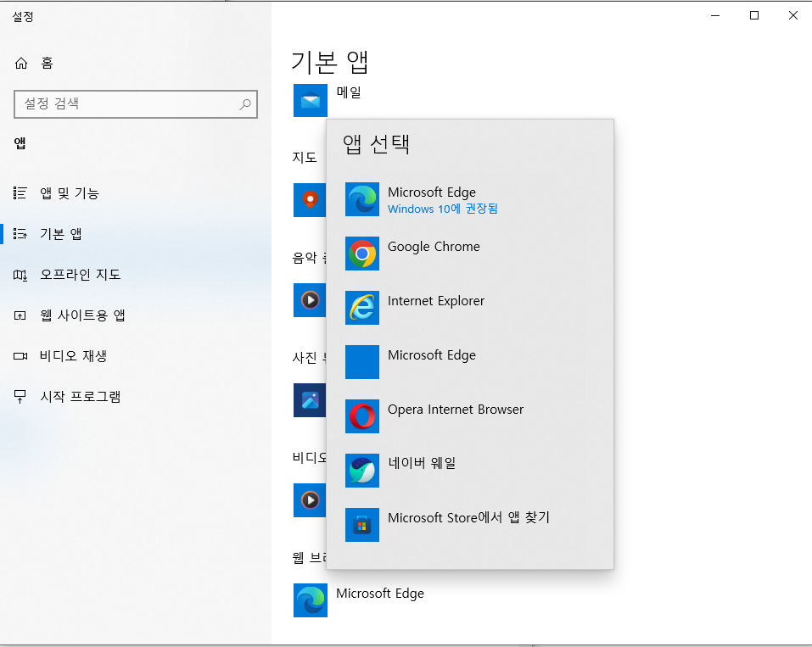Open Microsoft Store app finder icon
Screen dimensions: 812x647
(x=362, y=525)
